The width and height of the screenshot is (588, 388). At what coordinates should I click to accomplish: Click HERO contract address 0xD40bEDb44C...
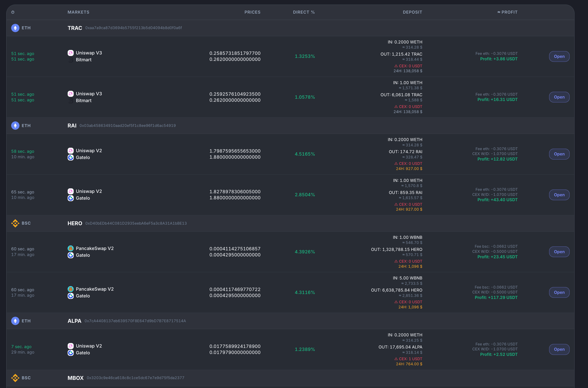point(136,223)
